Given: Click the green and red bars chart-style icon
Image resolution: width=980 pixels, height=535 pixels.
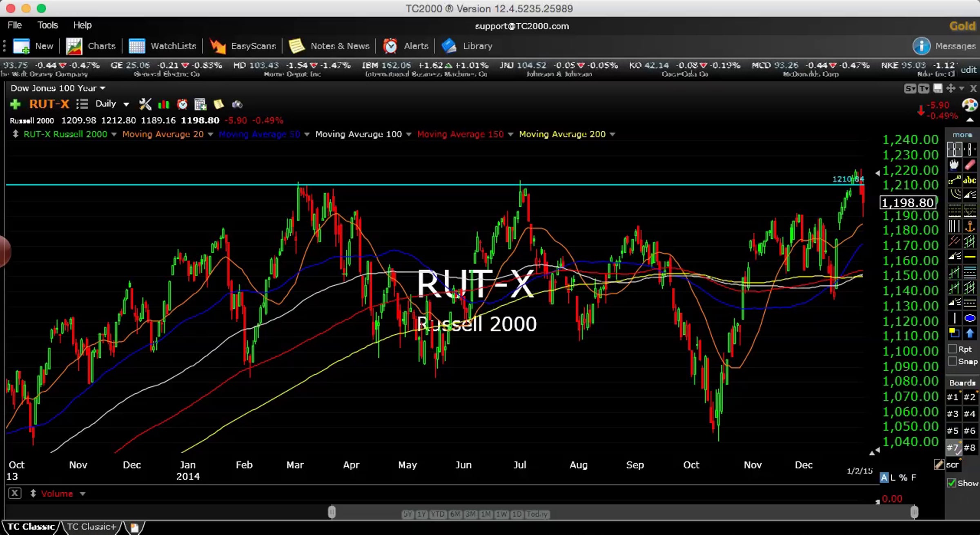Looking at the screenshot, I should click(163, 105).
